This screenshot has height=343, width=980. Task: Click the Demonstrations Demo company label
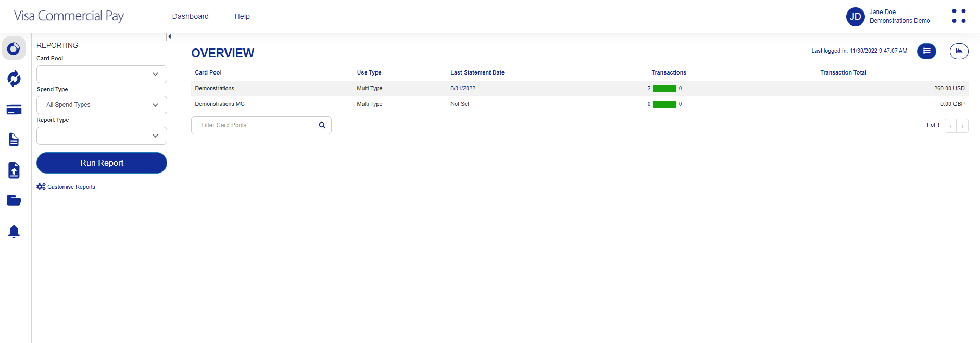900,21
